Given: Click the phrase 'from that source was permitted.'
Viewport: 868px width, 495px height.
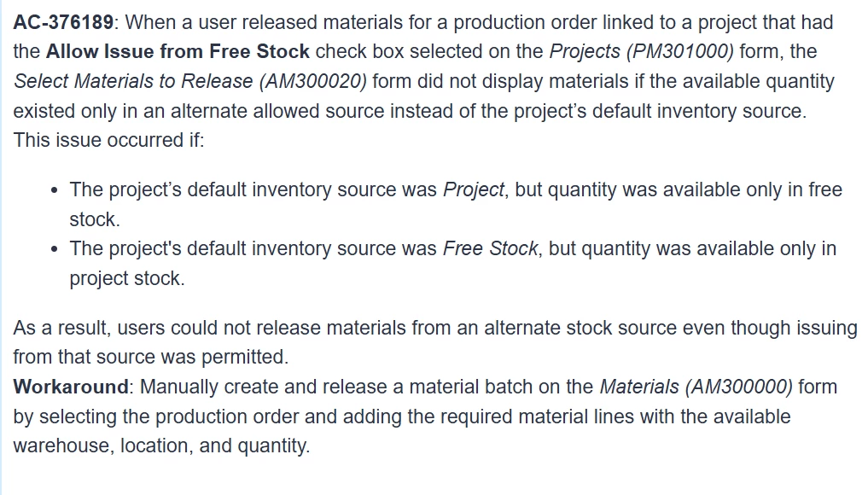Looking at the screenshot, I should (151, 357).
